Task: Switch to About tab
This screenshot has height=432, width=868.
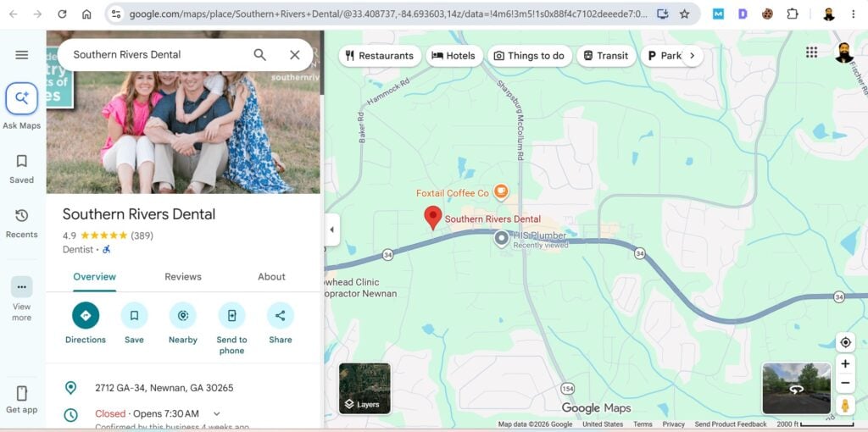Action: click(x=271, y=277)
